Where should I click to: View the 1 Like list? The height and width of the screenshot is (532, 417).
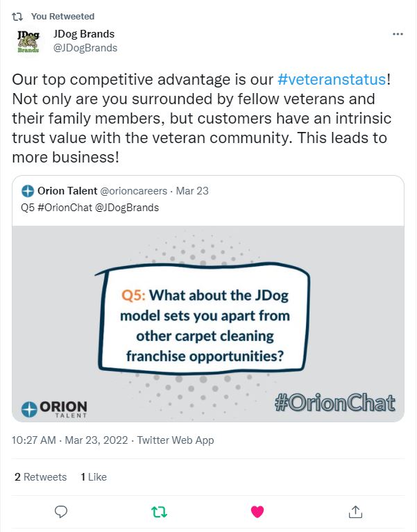pyautogui.click(x=94, y=477)
